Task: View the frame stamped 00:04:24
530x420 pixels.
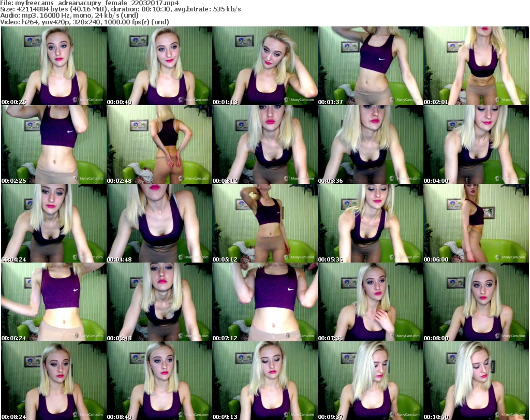Action: (x=54, y=223)
